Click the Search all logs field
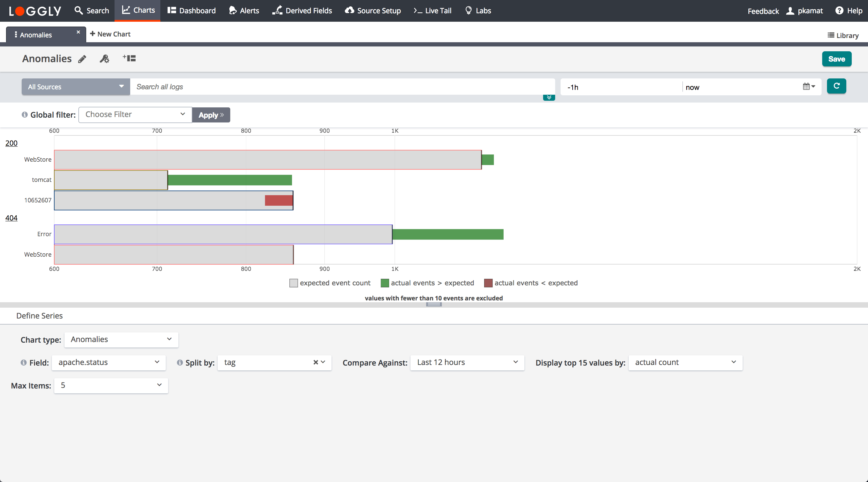Screen dimensions: 868x482 342,87
